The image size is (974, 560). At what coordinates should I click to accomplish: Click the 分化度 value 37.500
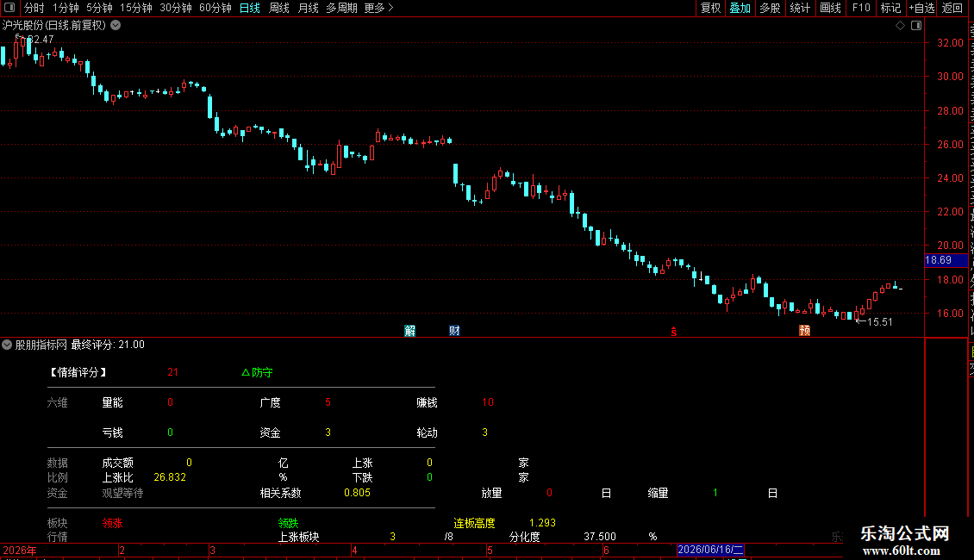[x=600, y=537]
